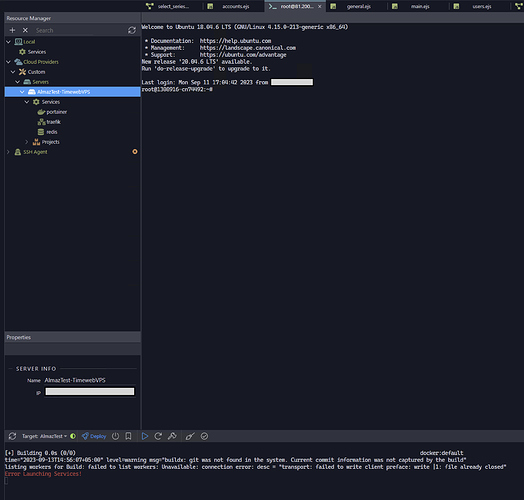The height and width of the screenshot is (500, 524).
Task: Click the power icon next to Deploy
Action: coord(115,436)
